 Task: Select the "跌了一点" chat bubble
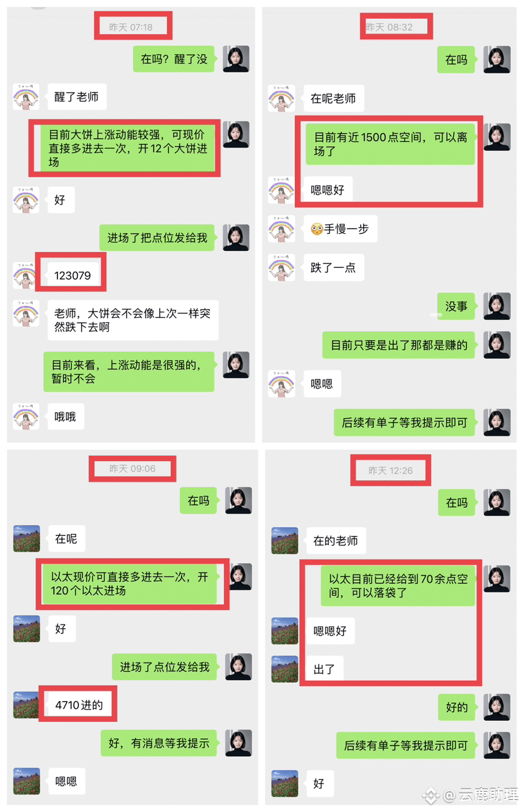tap(333, 267)
